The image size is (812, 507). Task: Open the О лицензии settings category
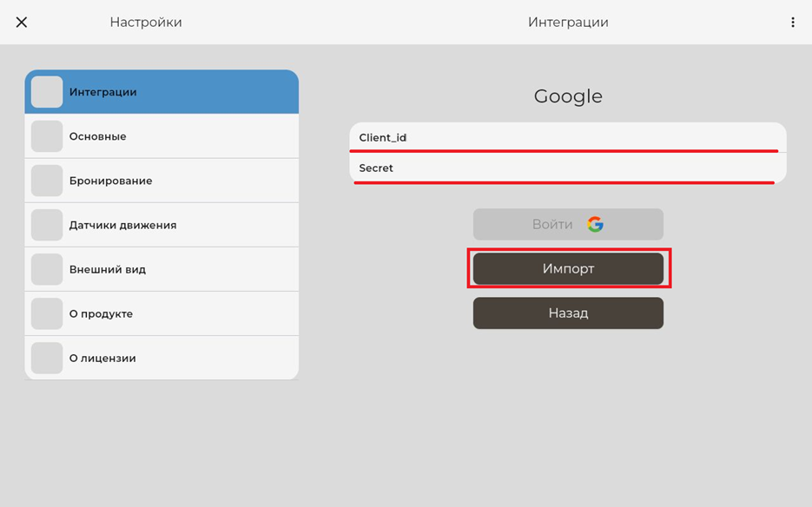click(x=162, y=358)
